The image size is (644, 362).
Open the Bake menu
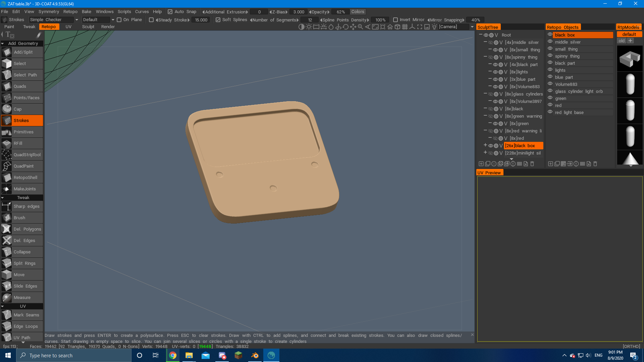[86, 12]
